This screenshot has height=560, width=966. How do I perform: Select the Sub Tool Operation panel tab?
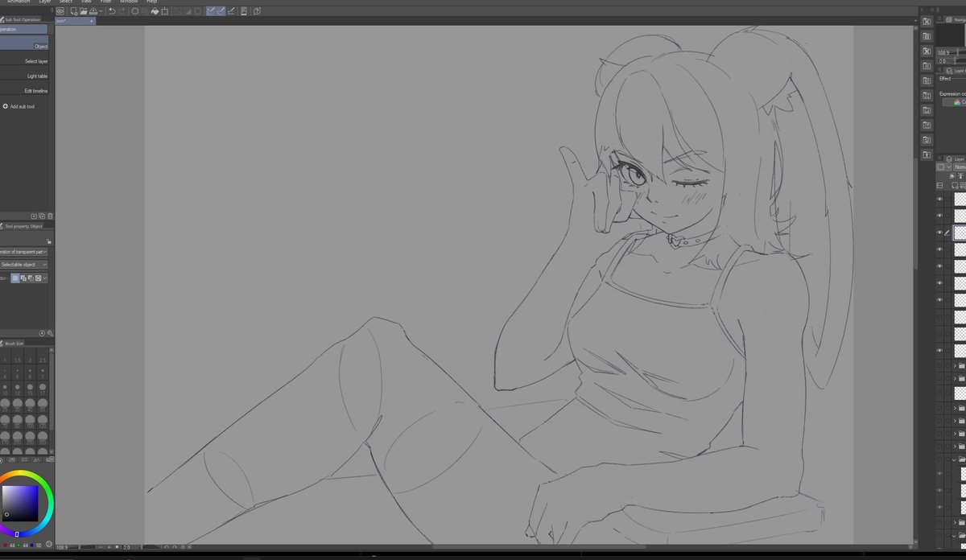(21, 19)
